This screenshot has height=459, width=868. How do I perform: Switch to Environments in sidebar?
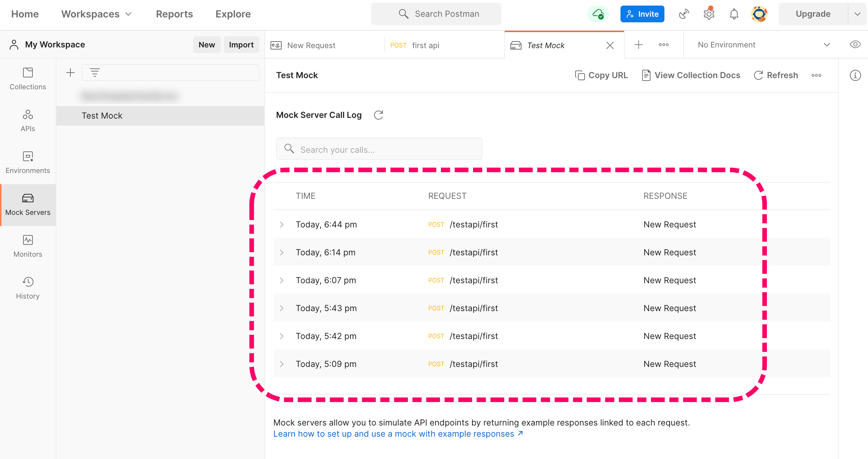coord(28,163)
